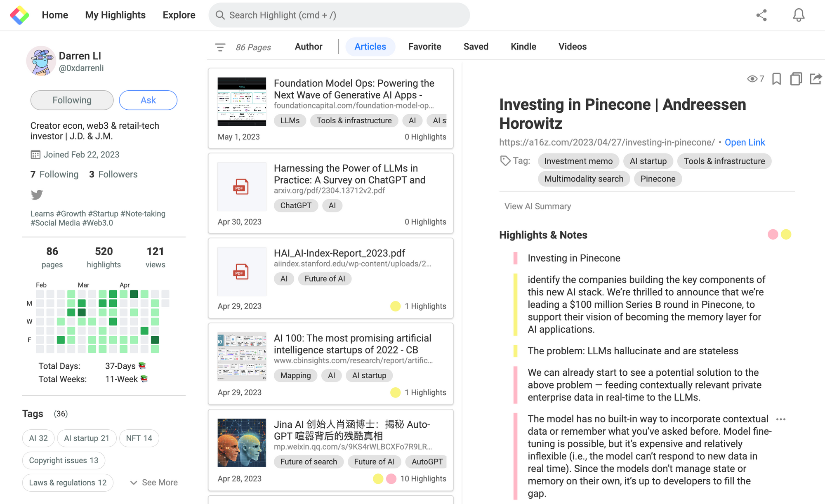Bookmark the Pinecone article
The height and width of the screenshot is (504, 825).
776,78
